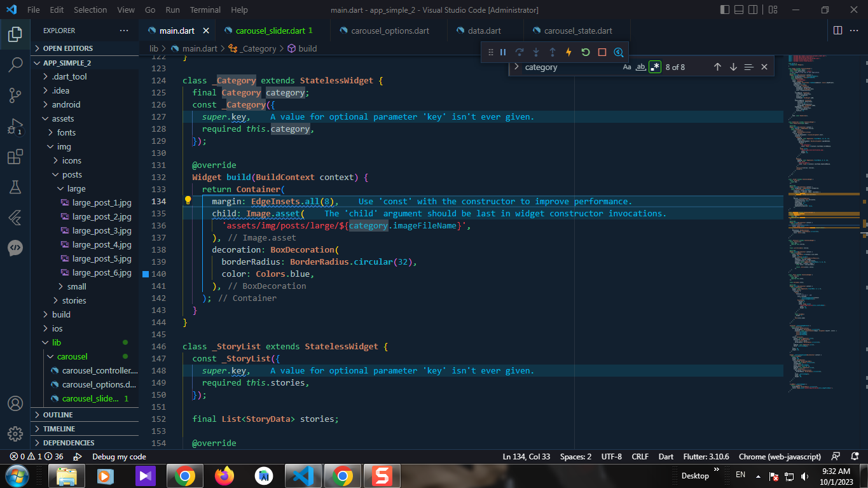Open the Run and Debug view
The width and height of the screenshot is (868, 488).
click(x=15, y=126)
